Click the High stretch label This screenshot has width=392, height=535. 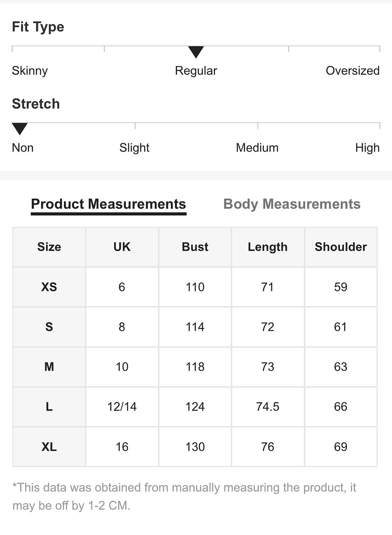pos(367,148)
